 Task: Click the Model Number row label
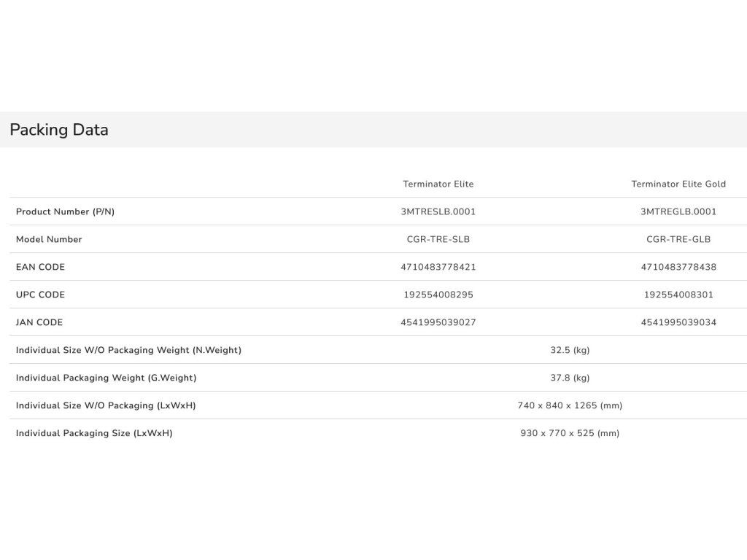(x=49, y=239)
